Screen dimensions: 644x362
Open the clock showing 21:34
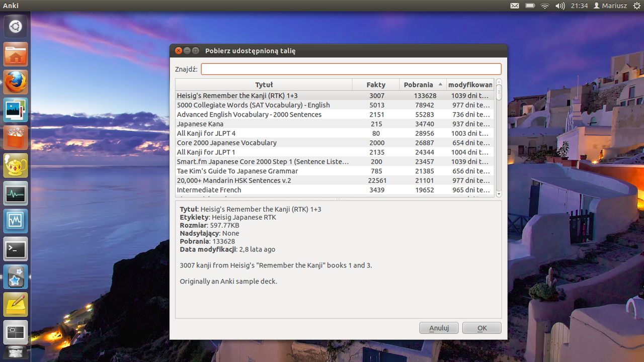pyautogui.click(x=579, y=6)
